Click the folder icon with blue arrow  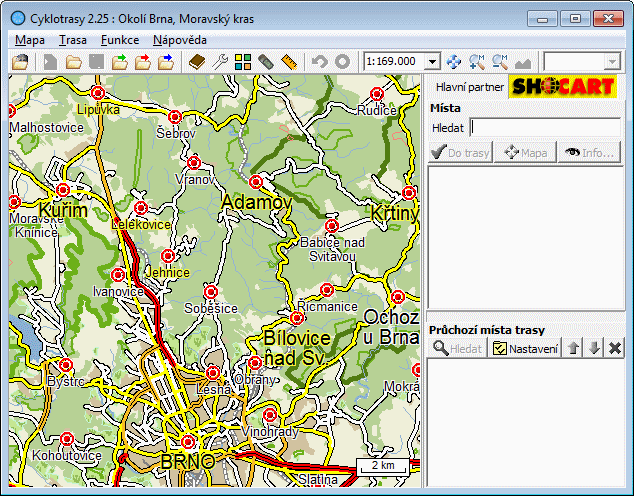(x=165, y=62)
